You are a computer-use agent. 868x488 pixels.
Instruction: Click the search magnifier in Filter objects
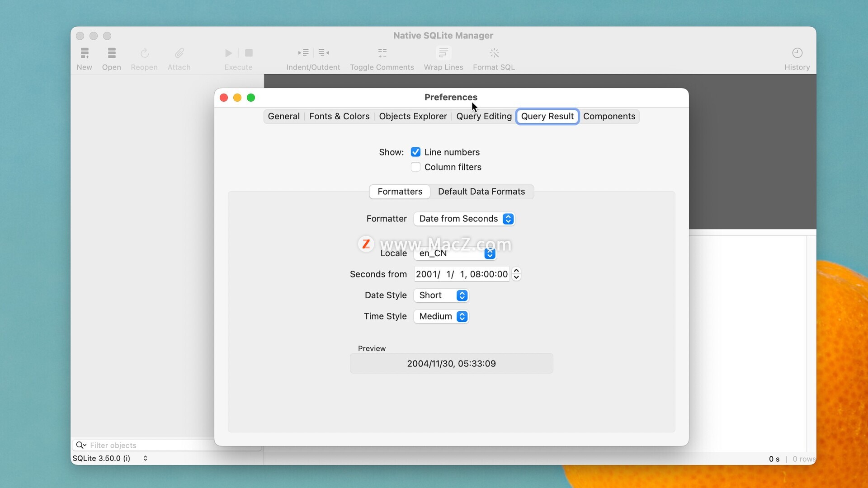[x=80, y=446]
